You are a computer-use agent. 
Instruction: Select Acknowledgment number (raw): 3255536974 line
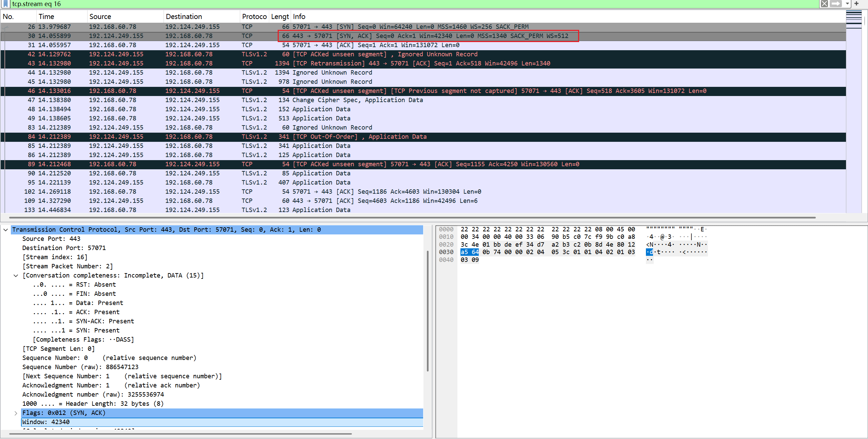click(x=93, y=395)
